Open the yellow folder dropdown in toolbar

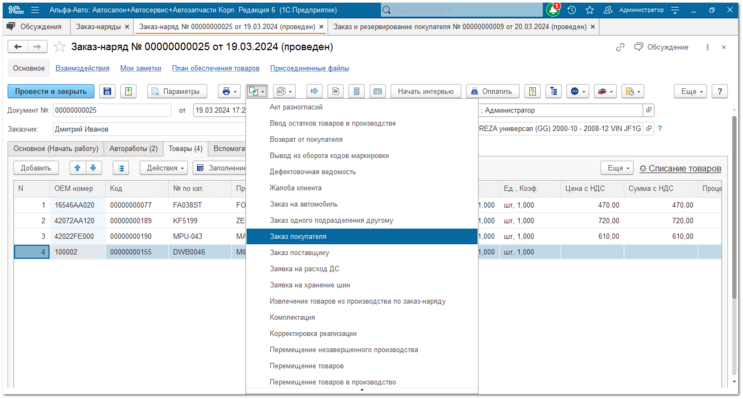pyautogui.click(x=633, y=91)
